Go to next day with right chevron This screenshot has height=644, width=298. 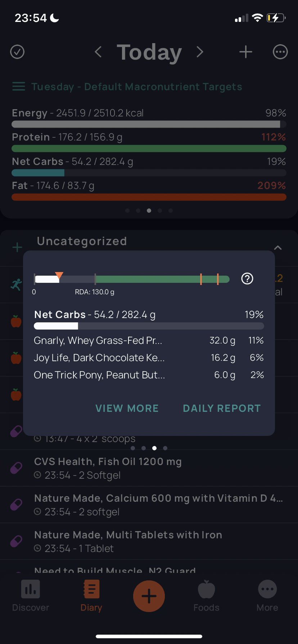point(200,52)
